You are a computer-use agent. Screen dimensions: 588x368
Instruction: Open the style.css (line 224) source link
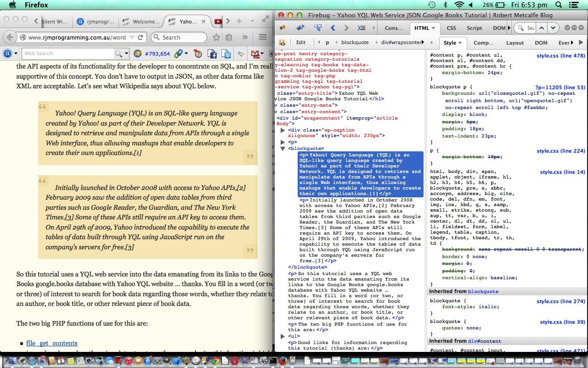pyautogui.click(x=561, y=151)
